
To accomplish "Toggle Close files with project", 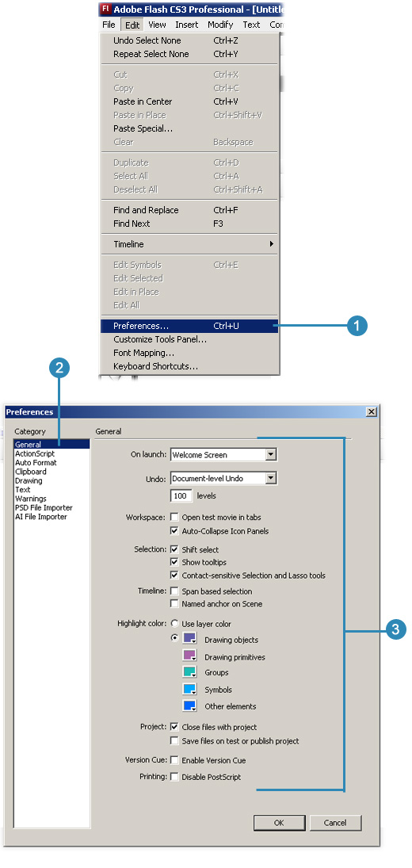I will (175, 727).
